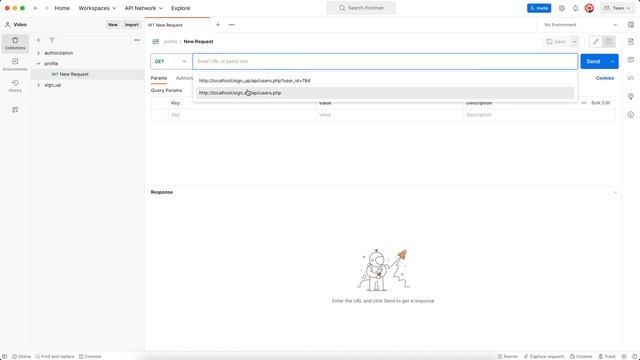Open the Team dropdown
This screenshot has width=640, height=360.
coord(617,8)
